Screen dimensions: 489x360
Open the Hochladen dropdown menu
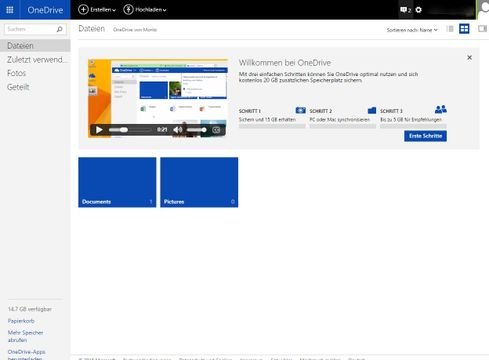[145, 10]
